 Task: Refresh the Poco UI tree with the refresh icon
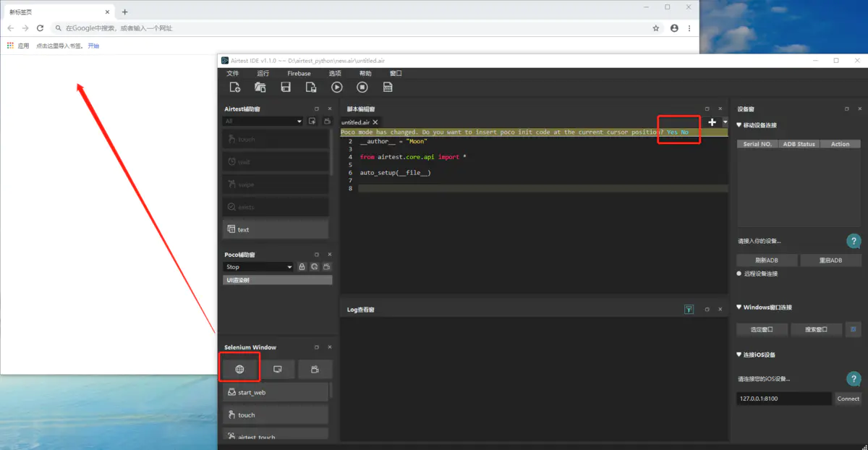(x=314, y=266)
